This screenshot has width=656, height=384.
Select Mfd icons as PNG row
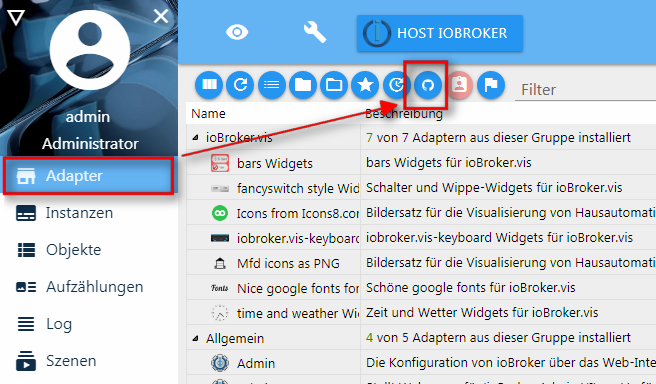[x=421, y=263]
